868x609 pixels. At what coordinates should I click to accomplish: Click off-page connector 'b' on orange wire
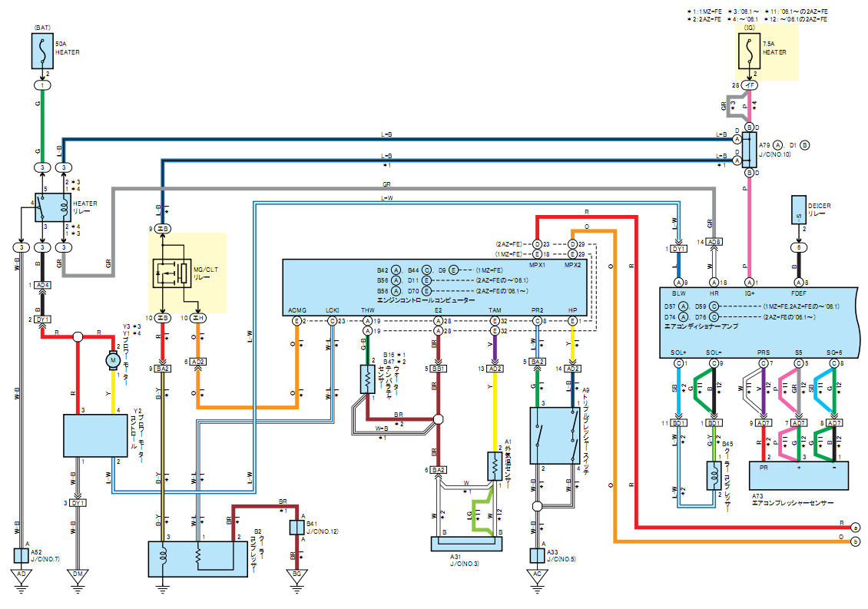coord(855,541)
